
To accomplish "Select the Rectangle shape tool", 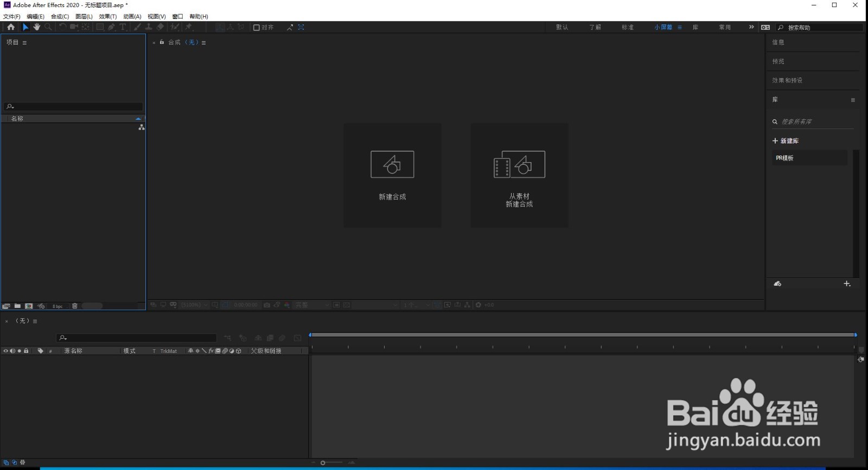I will [100, 27].
